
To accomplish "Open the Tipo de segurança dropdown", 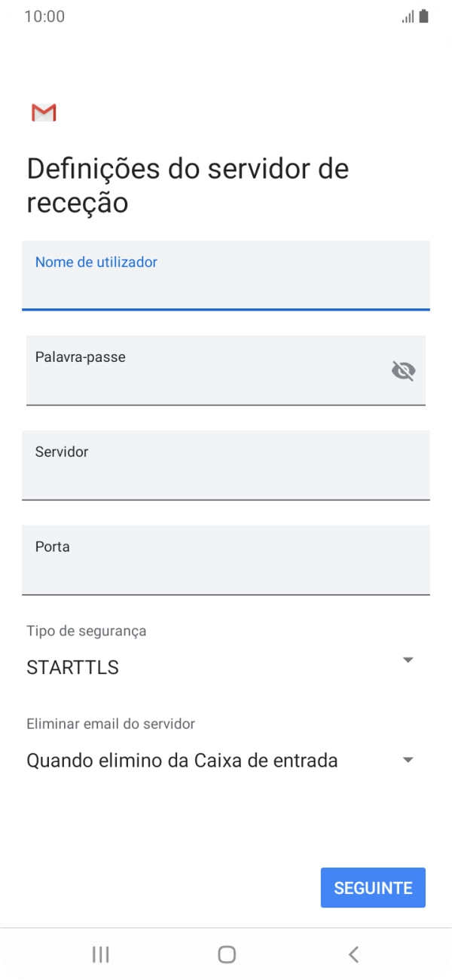I will coord(226,667).
